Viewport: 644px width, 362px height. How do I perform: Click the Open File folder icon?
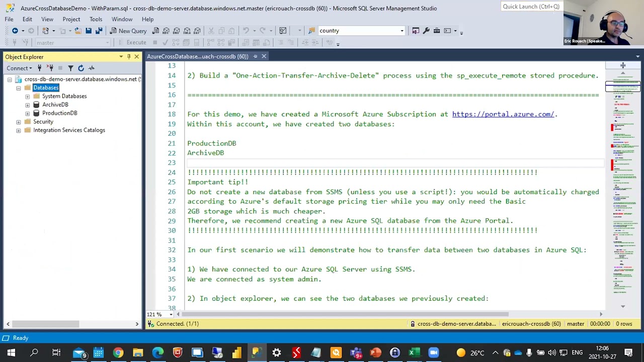[78, 31]
